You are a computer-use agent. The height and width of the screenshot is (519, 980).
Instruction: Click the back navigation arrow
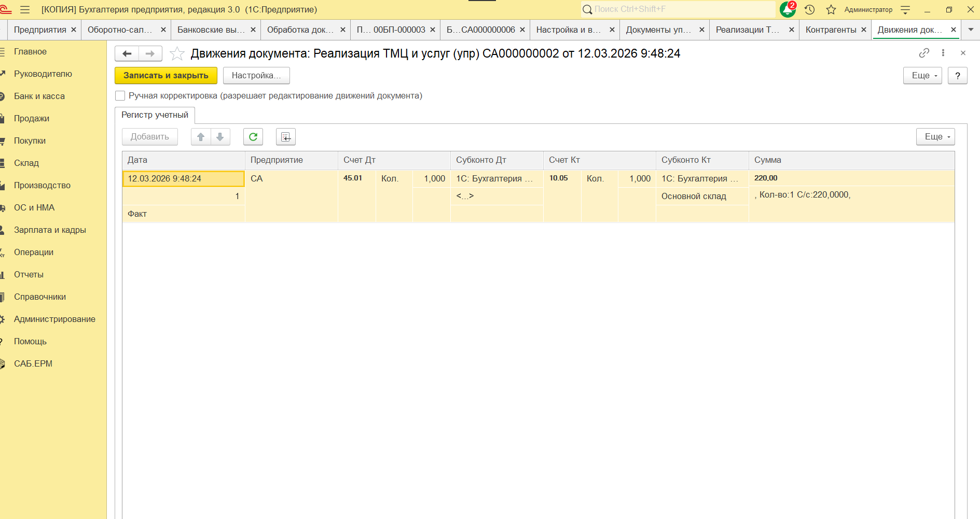click(127, 53)
